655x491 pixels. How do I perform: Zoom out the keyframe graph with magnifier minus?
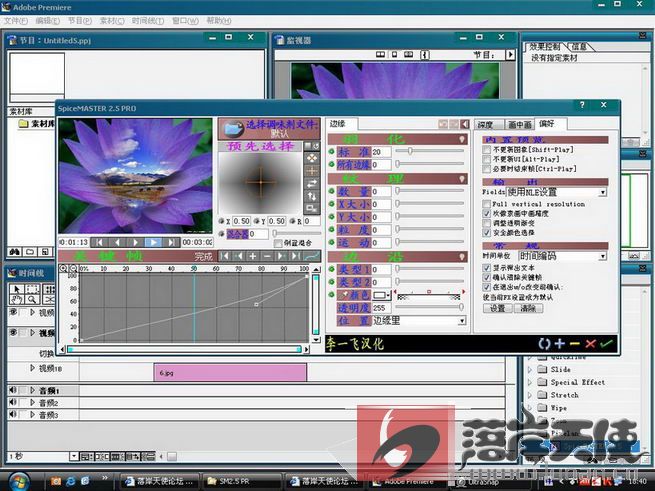pyautogui.click(x=73, y=268)
